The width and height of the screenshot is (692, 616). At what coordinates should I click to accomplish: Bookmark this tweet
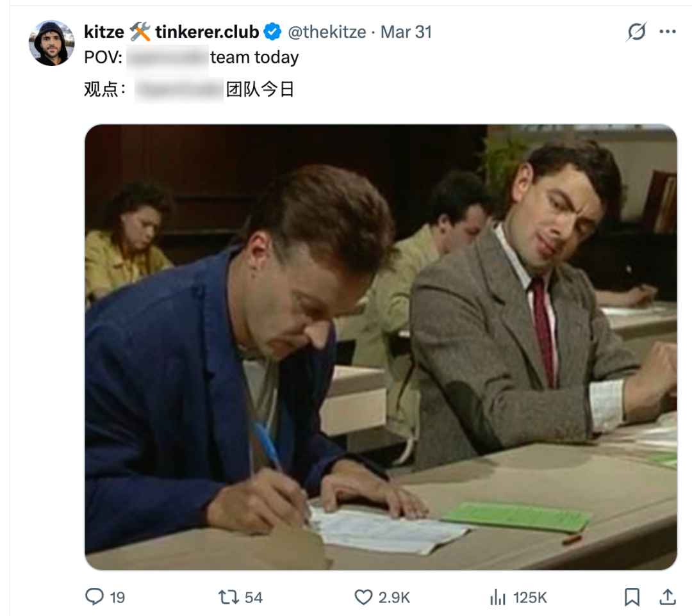(x=632, y=597)
